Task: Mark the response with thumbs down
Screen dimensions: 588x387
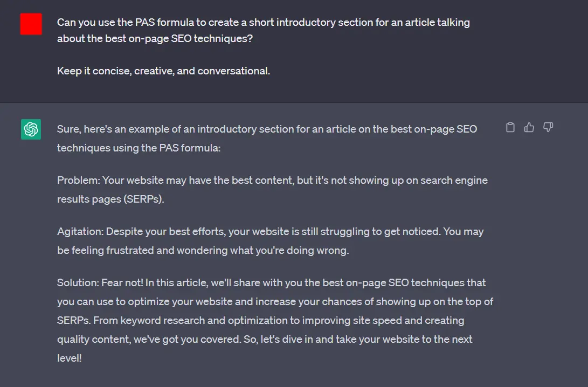Action: click(548, 128)
